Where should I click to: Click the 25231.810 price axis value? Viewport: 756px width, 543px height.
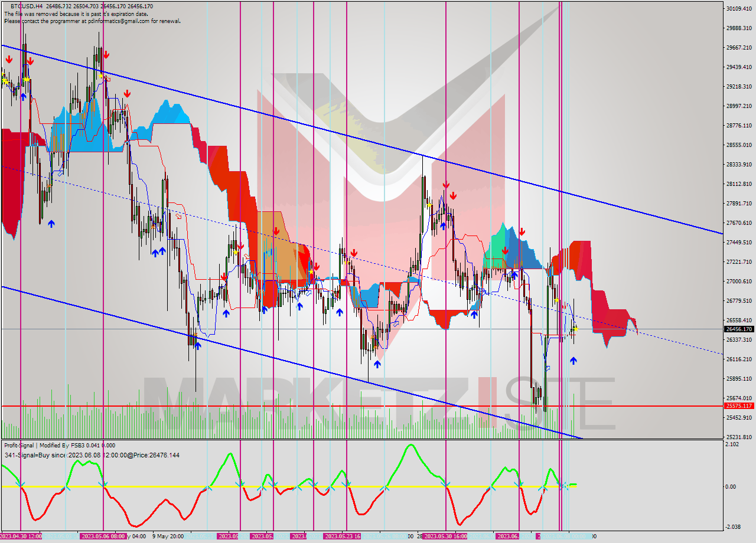tap(739, 437)
